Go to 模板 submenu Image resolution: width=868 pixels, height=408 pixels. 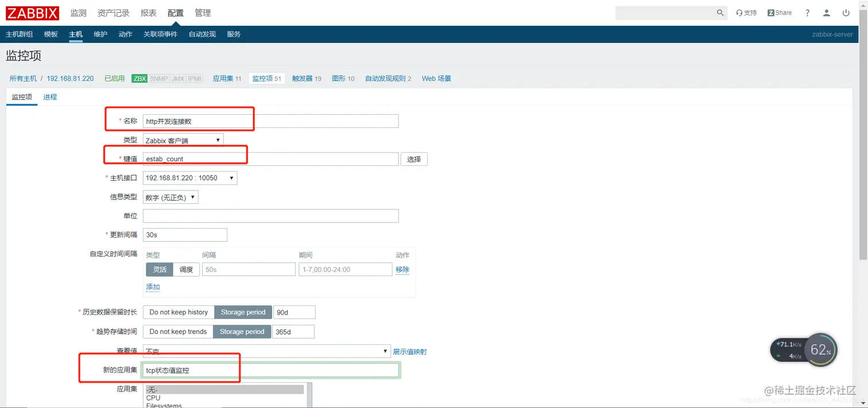coord(51,34)
